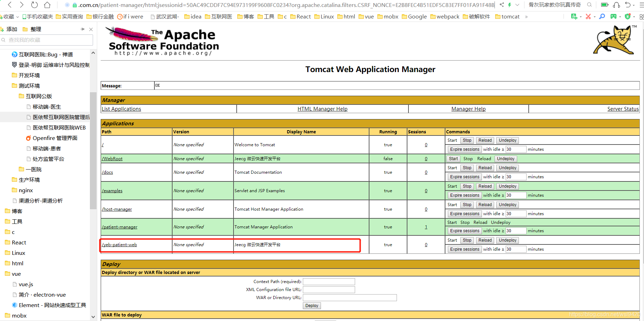The image size is (644, 321).
Task: Expand the Linux folder in sidebar tree
Action: 15,253
